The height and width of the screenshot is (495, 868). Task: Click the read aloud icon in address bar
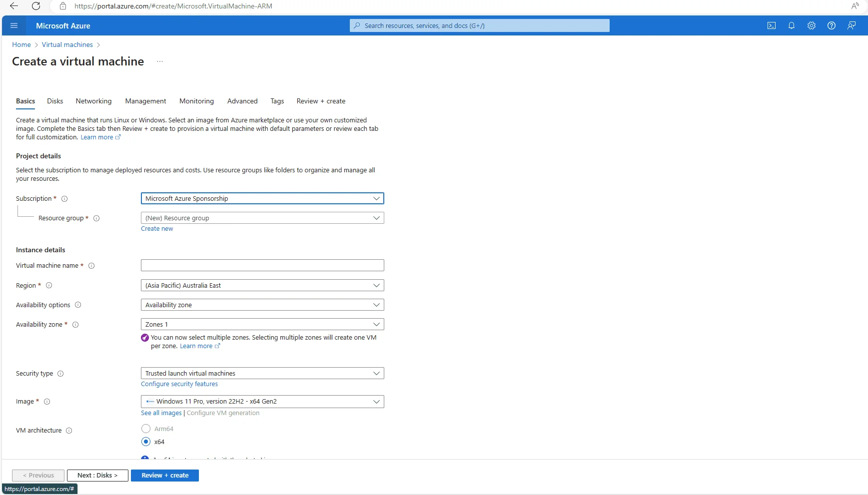855,6
